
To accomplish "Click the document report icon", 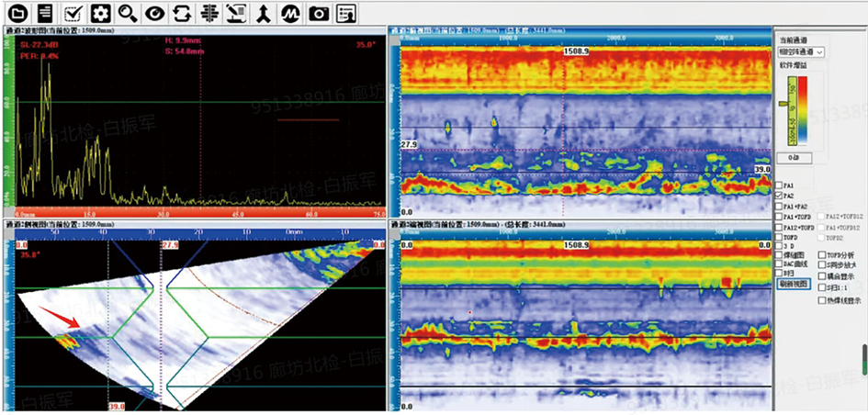I will pyautogui.click(x=43, y=13).
